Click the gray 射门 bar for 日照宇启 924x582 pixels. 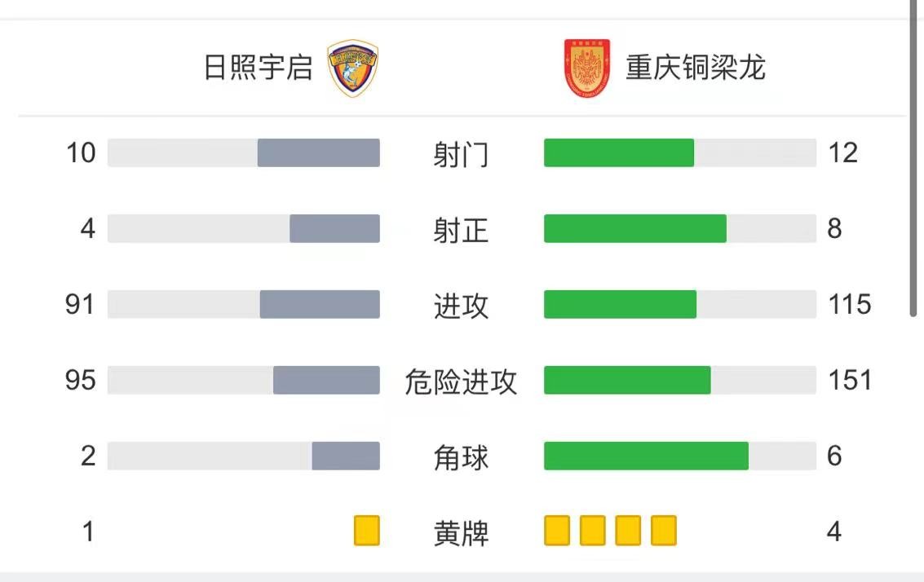[x=318, y=152]
